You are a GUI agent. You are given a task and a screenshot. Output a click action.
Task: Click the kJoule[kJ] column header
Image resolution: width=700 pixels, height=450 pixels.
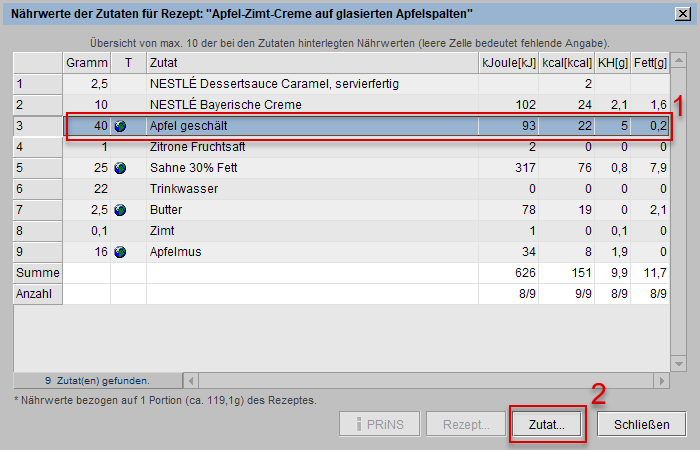click(510, 63)
